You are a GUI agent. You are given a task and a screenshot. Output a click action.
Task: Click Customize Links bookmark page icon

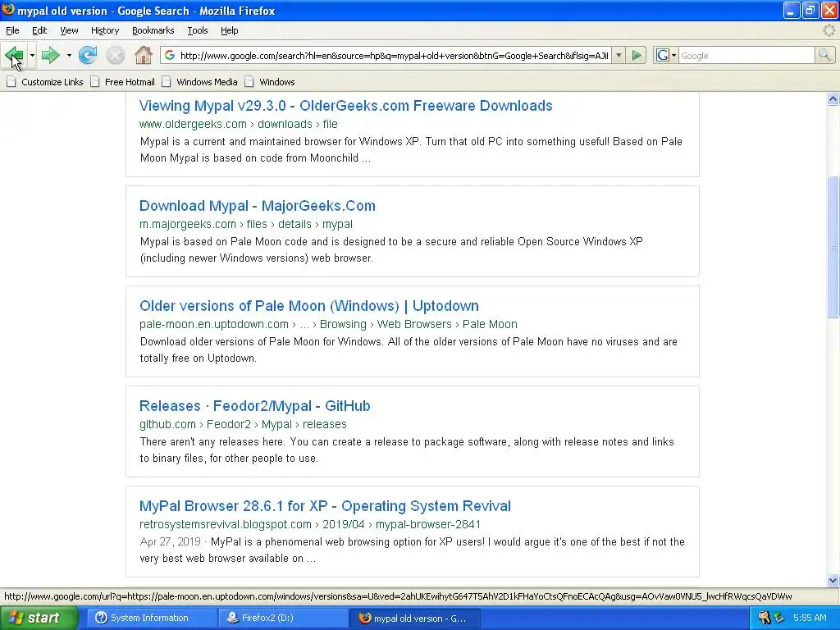click(11, 82)
